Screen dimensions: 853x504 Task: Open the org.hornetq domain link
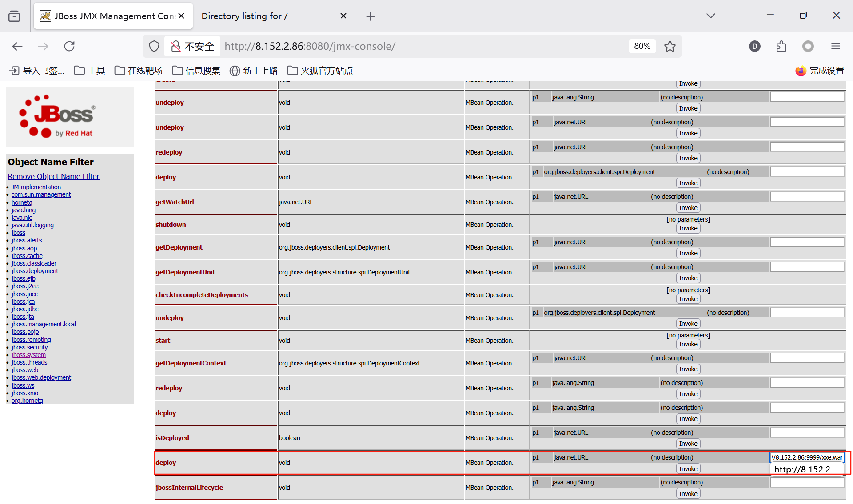point(27,401)
